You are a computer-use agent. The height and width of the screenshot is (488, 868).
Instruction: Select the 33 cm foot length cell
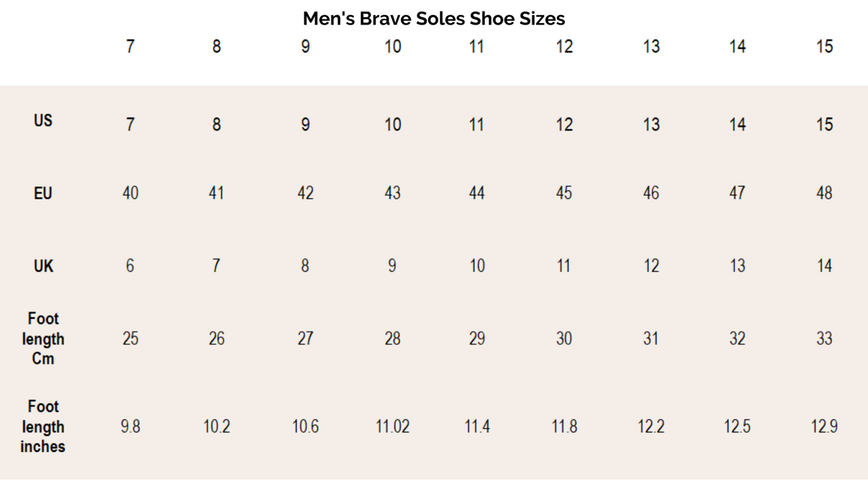pyautogui.click(x=824, y=338)
